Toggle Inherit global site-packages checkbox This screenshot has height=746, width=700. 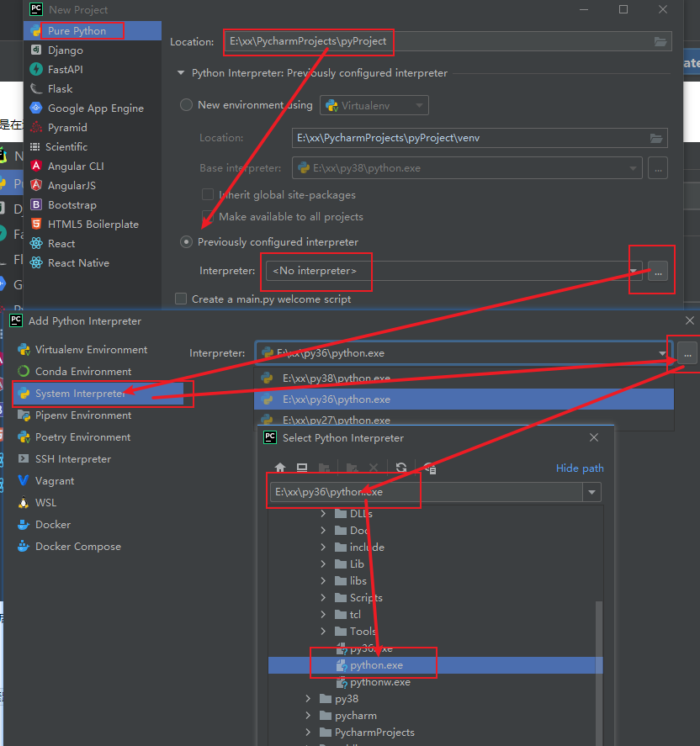tap(208, 194)
